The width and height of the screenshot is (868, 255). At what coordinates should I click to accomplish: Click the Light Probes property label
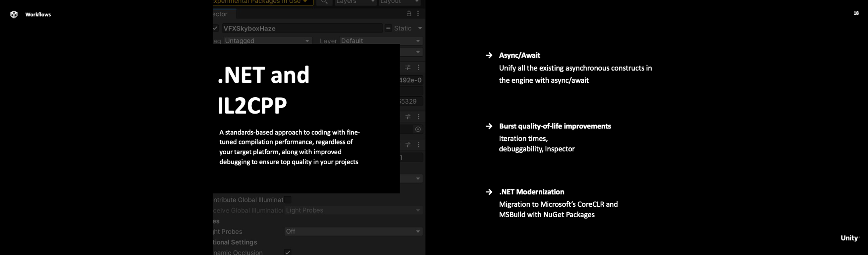228,232
